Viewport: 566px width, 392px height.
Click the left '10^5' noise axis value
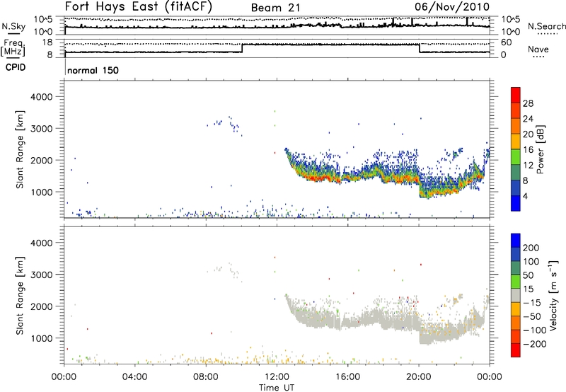point(43,20)
